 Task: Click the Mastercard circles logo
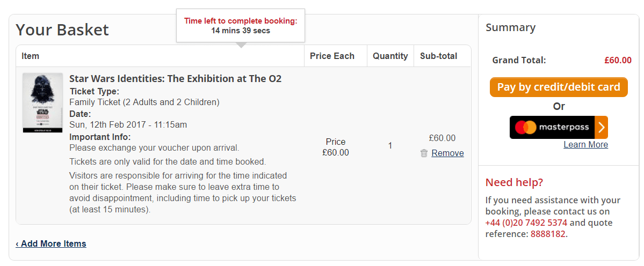coord(525,128)
